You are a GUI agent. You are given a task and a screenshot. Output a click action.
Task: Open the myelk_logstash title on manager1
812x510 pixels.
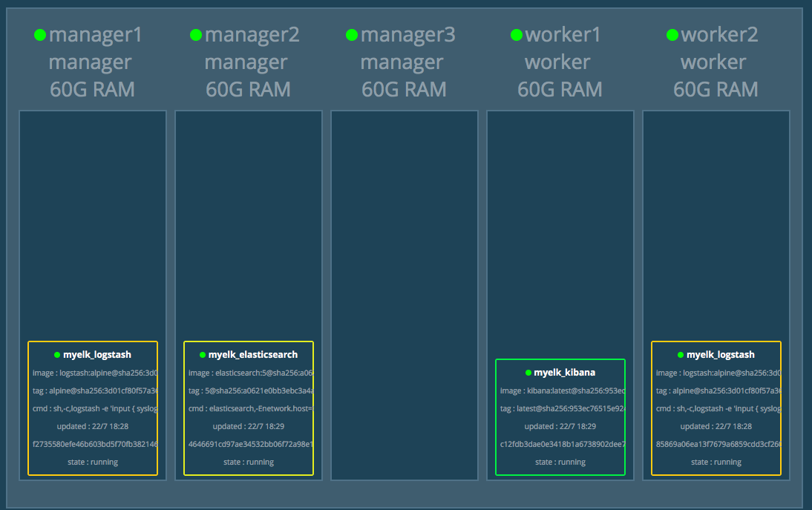pyautogui.click(x=96, y=355)
